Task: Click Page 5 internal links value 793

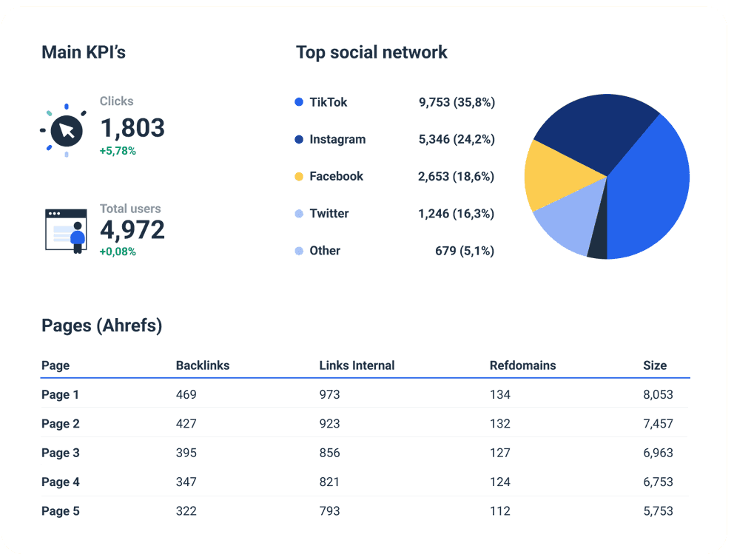Action: pyautogui.click(x=329, y=511)
